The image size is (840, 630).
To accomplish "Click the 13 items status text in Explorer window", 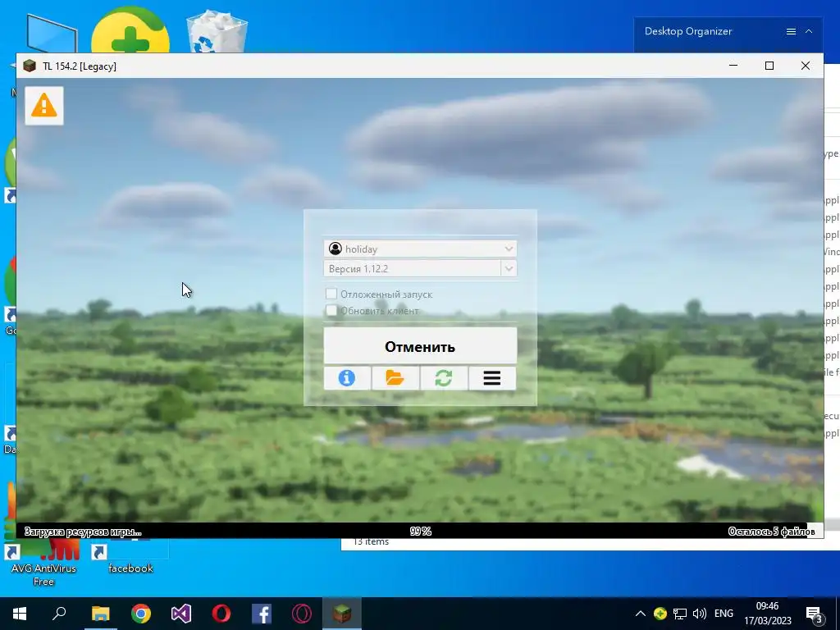I will [x=372, y=542].
